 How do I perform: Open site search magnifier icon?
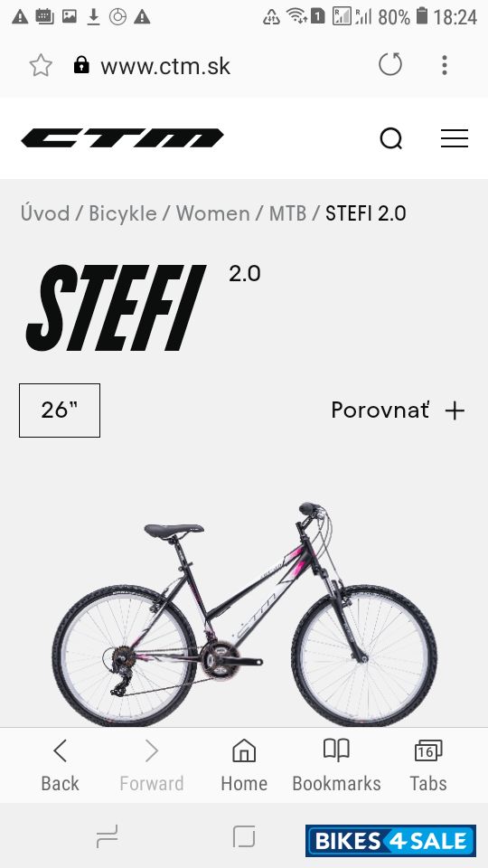pyautogui.click(x=391, y=138)
